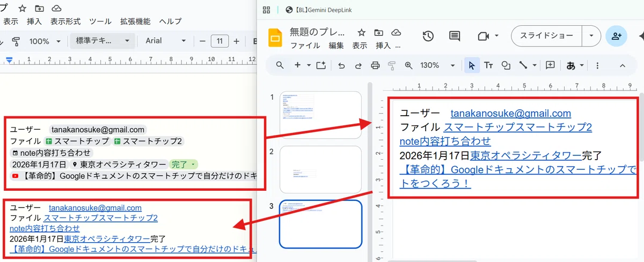This screenshot has width=644, height=262.
Task: Select paint format tool in Docs
Action: pos(16,41)
